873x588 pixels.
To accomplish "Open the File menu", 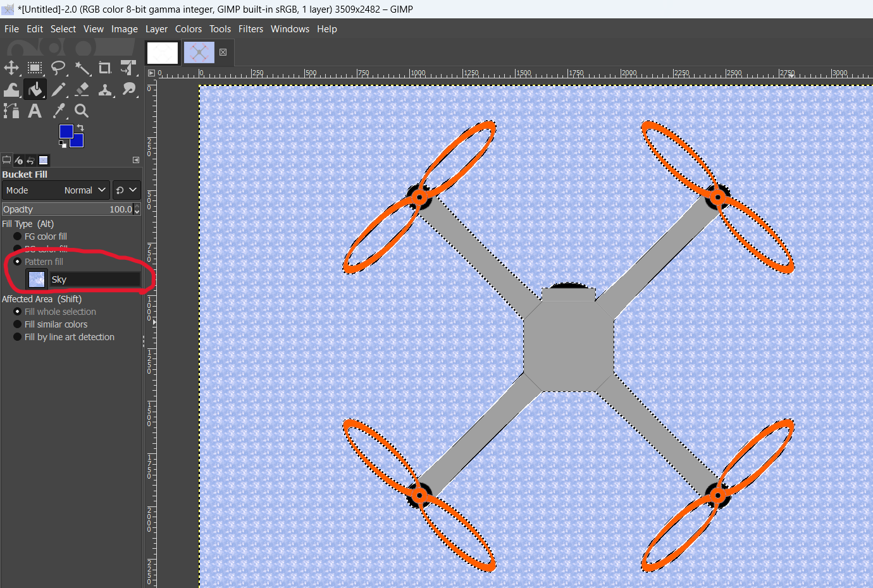I will (x=11, y=29).
